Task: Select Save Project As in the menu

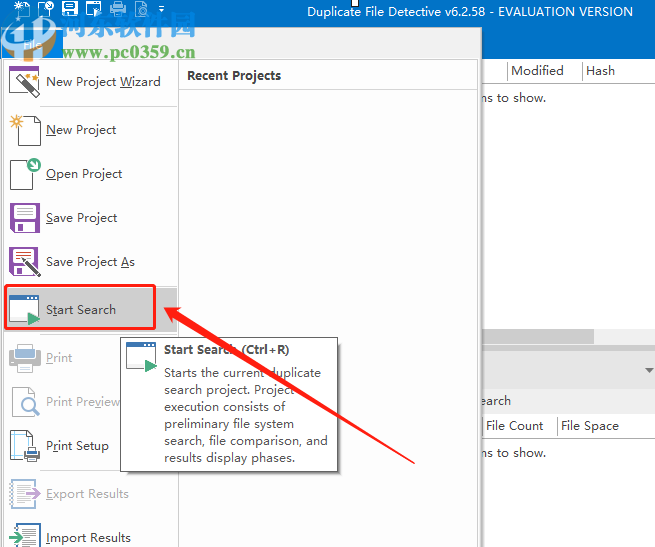Action: pyautogui.click(x=91, y=262)
